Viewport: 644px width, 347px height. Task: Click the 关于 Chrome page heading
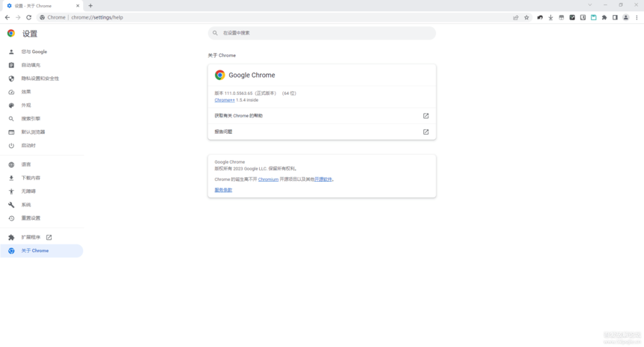tap(222, 55)
